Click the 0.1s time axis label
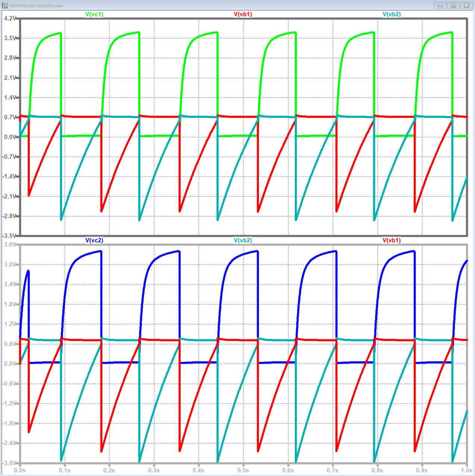 [x=65, y=470]
